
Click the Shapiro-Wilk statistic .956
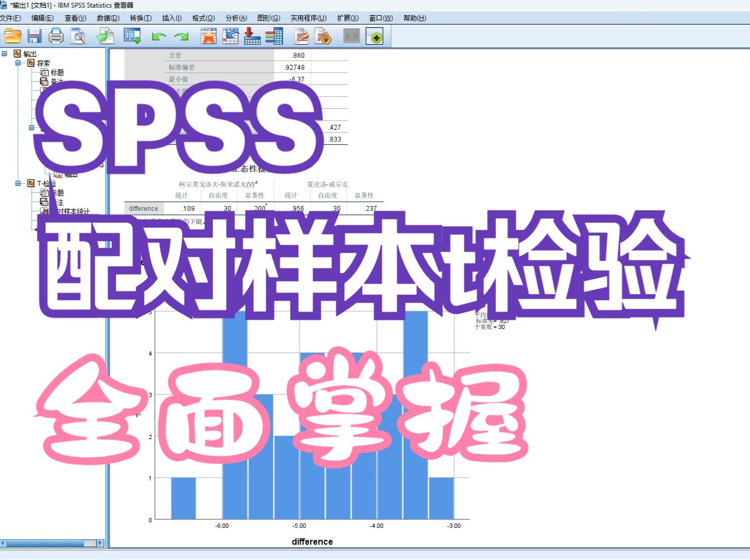coord(298,209)
